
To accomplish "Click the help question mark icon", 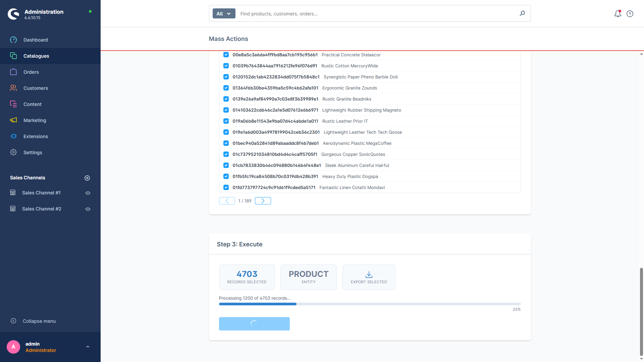I will click(630, 14).
